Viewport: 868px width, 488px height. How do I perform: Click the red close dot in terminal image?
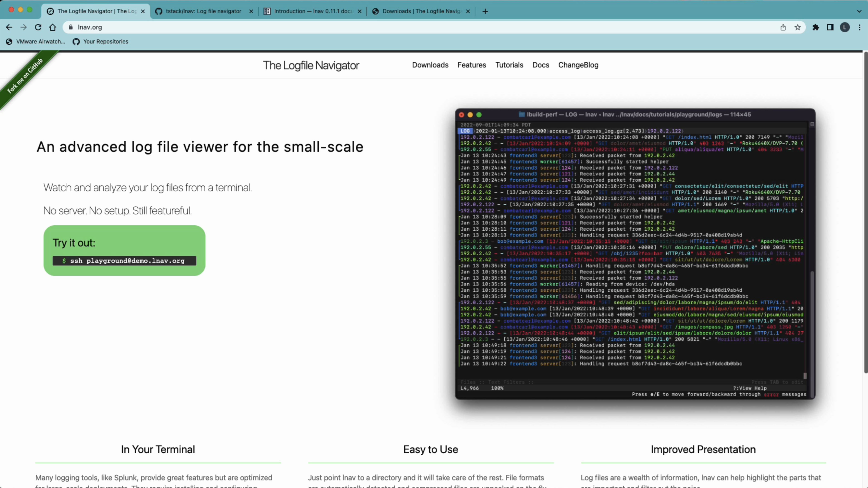click(462, 115)
